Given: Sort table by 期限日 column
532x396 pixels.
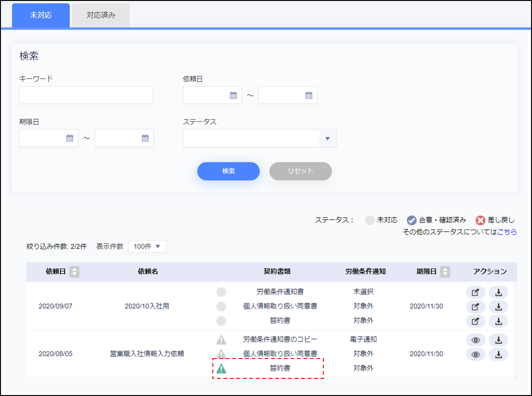Looking at the screenshot, I should (445, 272).
